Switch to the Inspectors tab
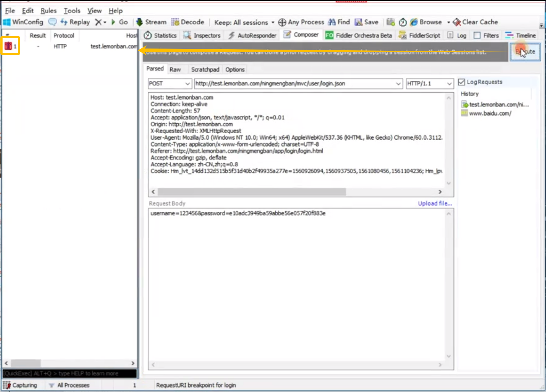 (202, 35)
